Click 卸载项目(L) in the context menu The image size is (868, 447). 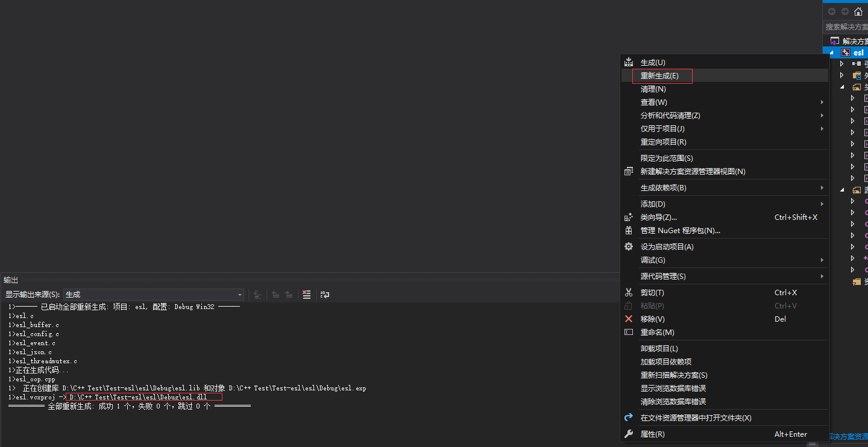[659, 348]
